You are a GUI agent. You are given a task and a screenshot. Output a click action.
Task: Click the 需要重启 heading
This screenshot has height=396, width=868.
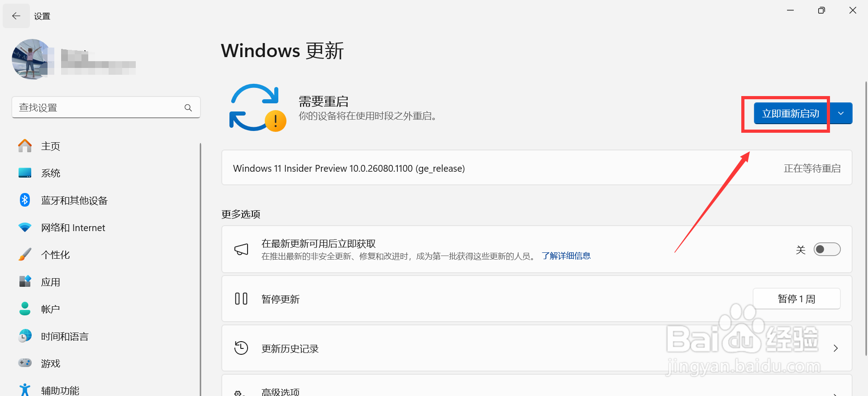click(x=324, y=101)
